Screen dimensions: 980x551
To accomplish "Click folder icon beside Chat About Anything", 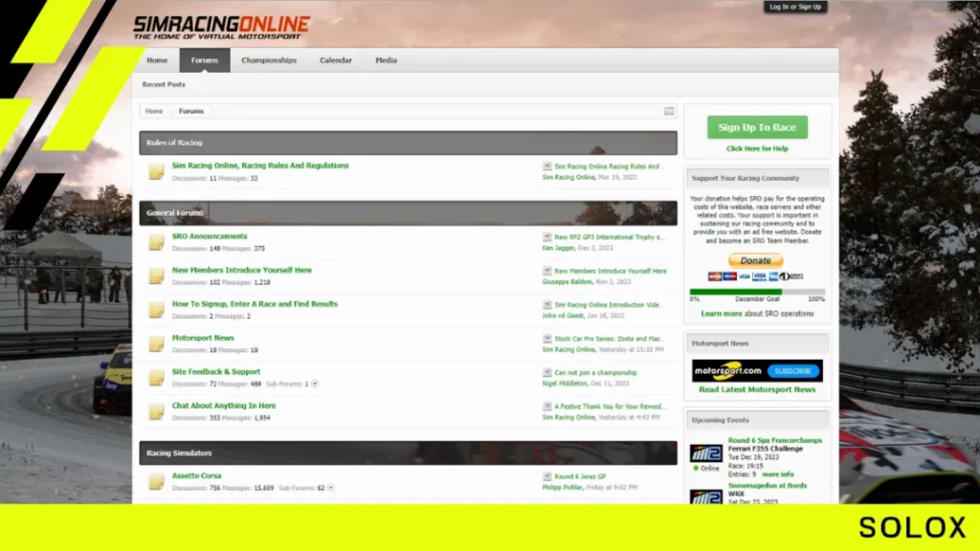I will [x=156, y=411].
